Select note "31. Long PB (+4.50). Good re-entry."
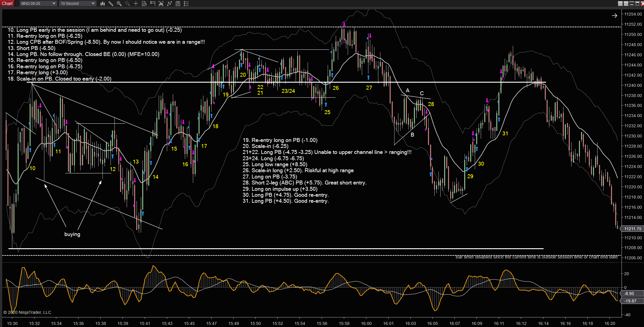This screenshot has width=644, height=327. coord(285,201)
